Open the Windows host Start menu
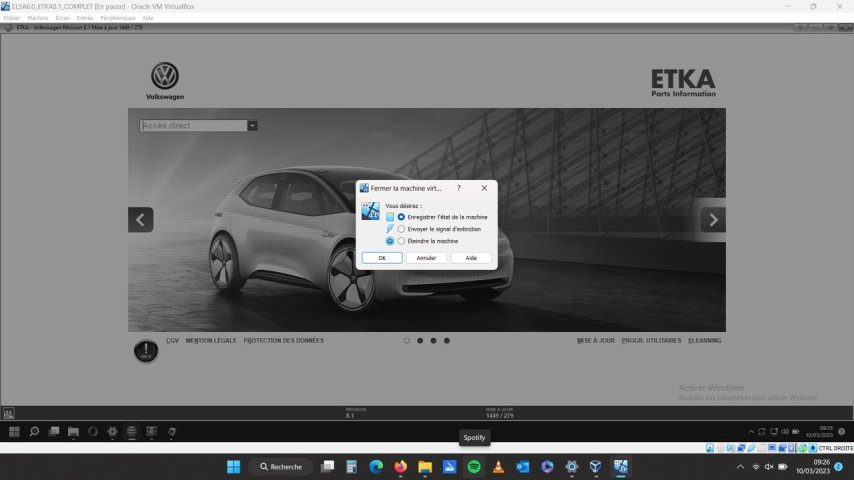The width and height of the screenshot is (854, 480). pos(234,467)
